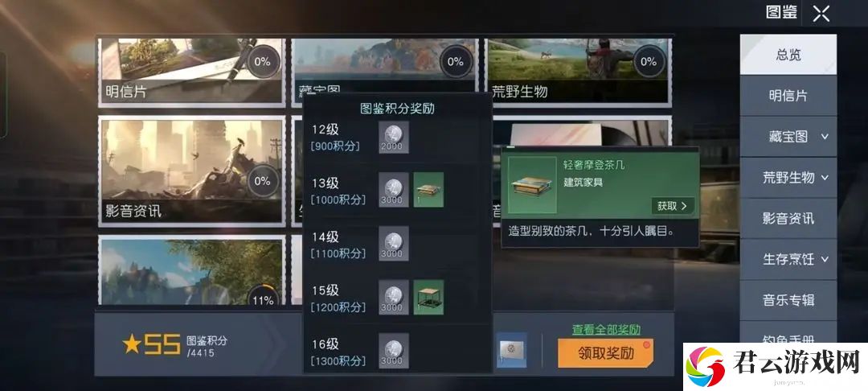Click the level 12 silver coin reward icon
The width and height of the screenshot is (868, 391).
click(x=394, y=137)
